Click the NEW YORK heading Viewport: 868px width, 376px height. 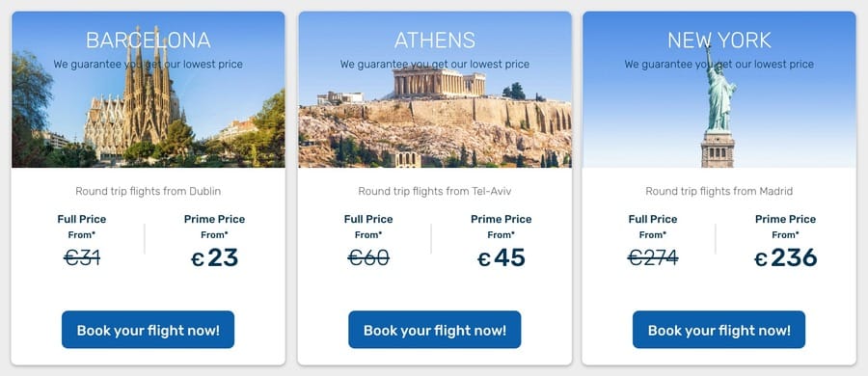click(719, 40)
